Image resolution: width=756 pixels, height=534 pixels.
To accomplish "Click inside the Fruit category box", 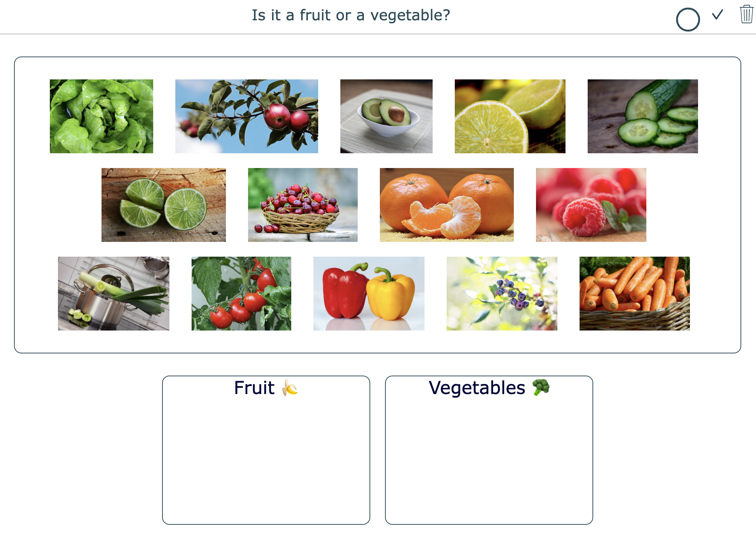I will (x=266, y=458).
